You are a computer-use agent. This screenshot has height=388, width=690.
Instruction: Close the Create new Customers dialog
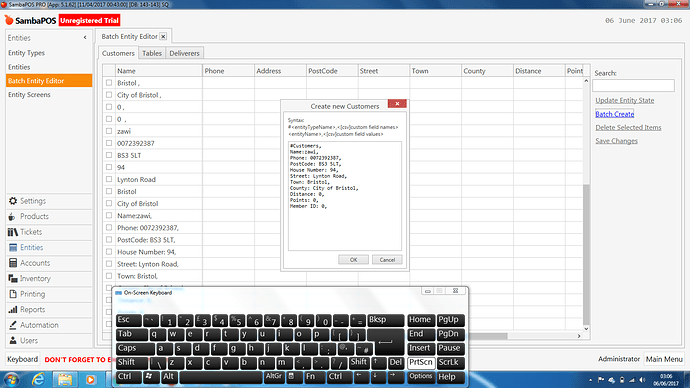397,104
